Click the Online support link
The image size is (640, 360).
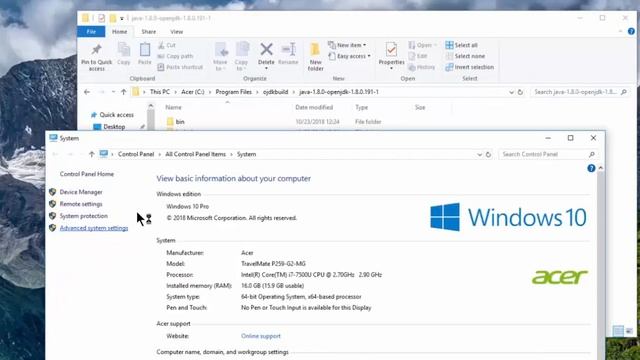(260, 336)
